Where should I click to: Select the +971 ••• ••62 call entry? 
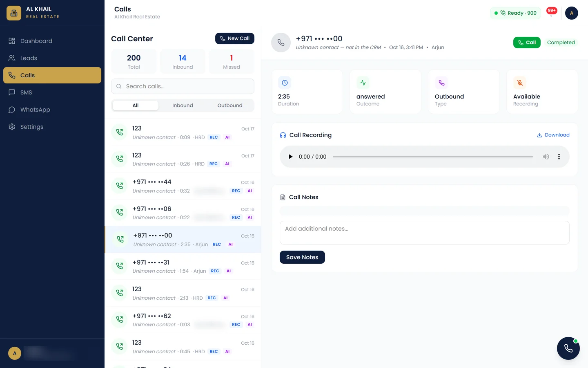point(183,320)
